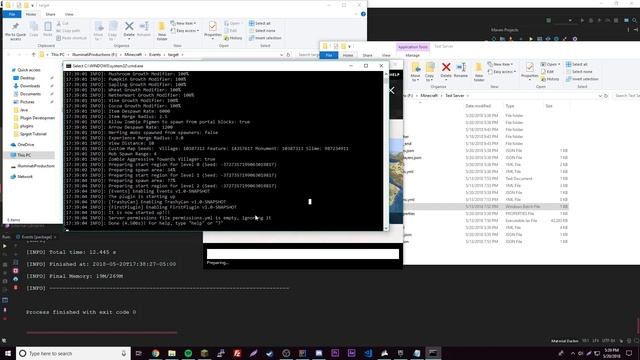The image size is (640, 360).
Task: Click Minecraft in Test Server breadcrumb
Action: (x=429, y=96)
